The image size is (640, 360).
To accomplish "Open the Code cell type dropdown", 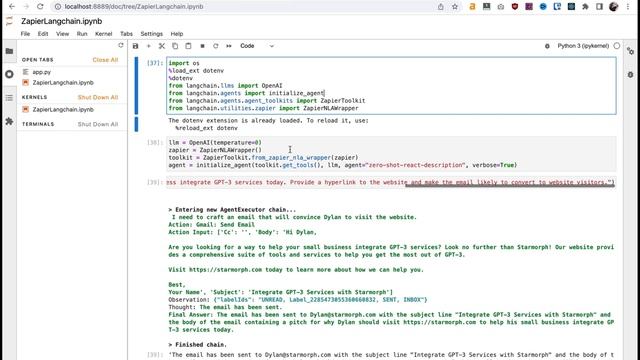I will coord(257,46).
